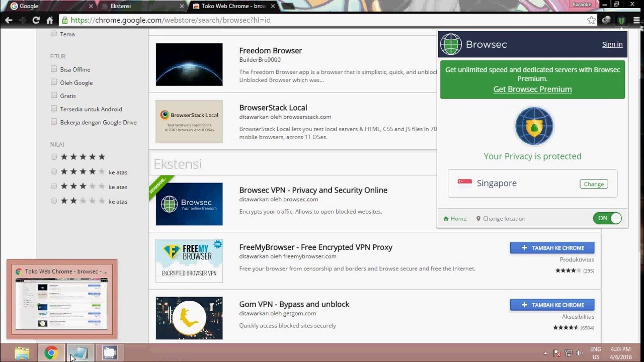The height and width of the screenshot is (362, 644).
Task: Check the Oleh Google checkbox
Action: click(54, 82)
